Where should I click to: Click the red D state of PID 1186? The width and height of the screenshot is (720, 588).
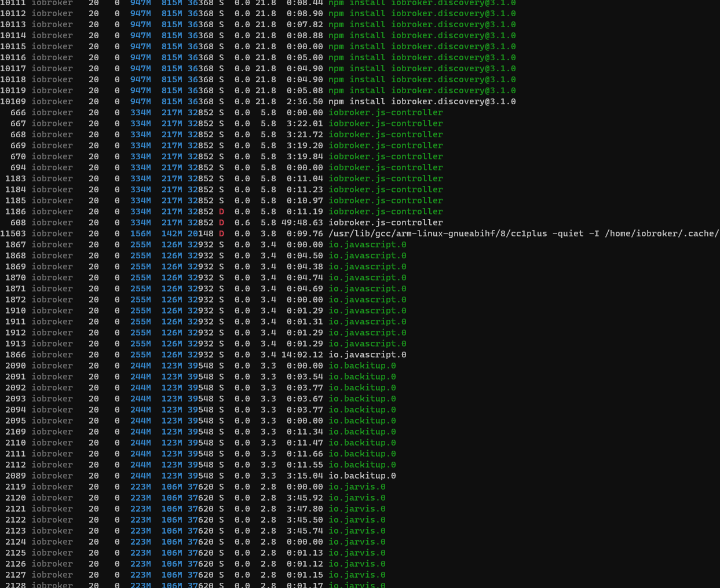click(x=221, y=211)
